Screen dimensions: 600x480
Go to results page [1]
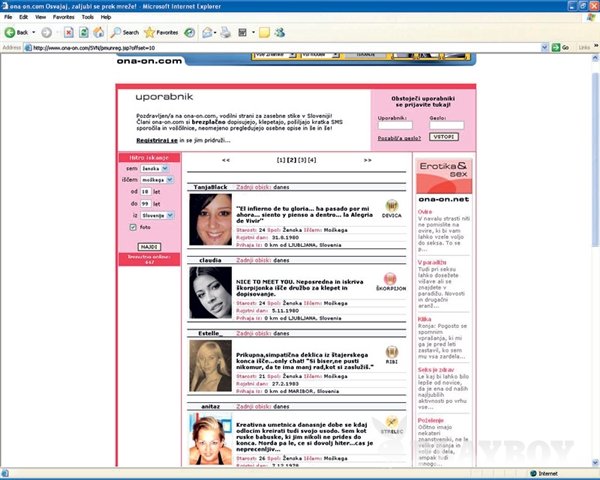(x=281, y=160)
